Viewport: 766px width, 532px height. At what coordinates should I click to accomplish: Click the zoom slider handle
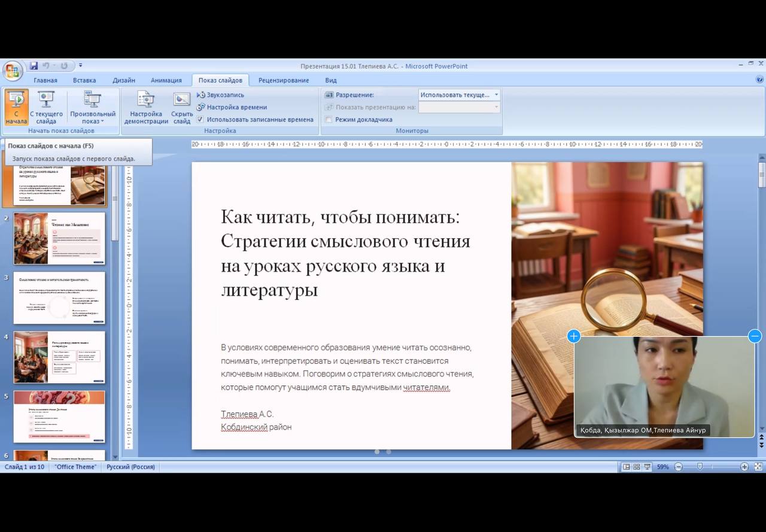tap(700, 467)
